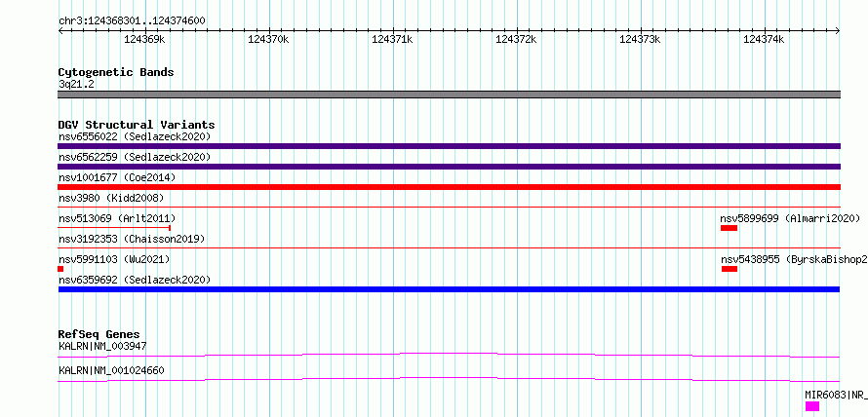Select the 3q21.2 band label
868x417 pixels.
click(x=76, y=84)
